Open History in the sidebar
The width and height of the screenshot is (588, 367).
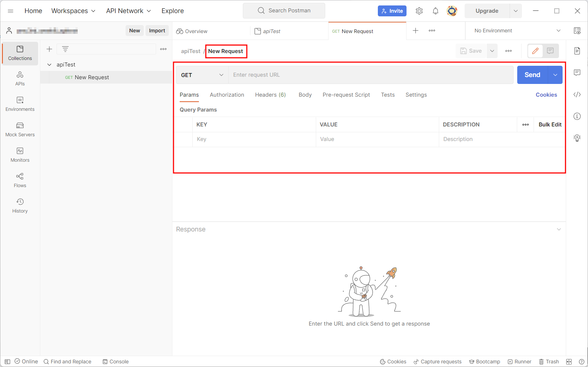(x=20, y=206)
